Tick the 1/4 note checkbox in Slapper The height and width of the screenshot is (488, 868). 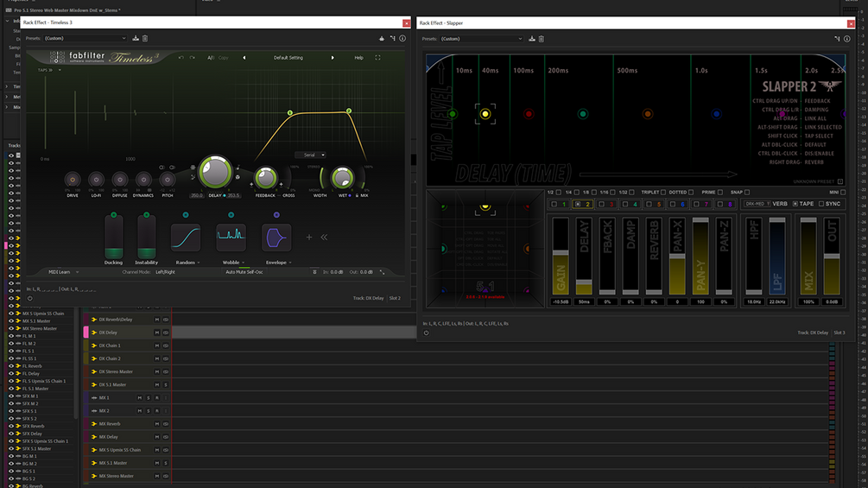tap(577, 193)
